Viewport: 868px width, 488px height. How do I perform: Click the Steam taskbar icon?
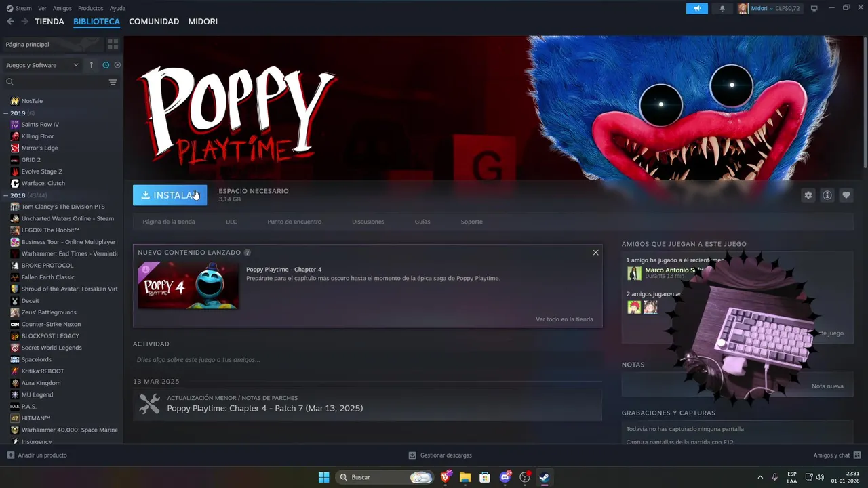coord(544,477)
